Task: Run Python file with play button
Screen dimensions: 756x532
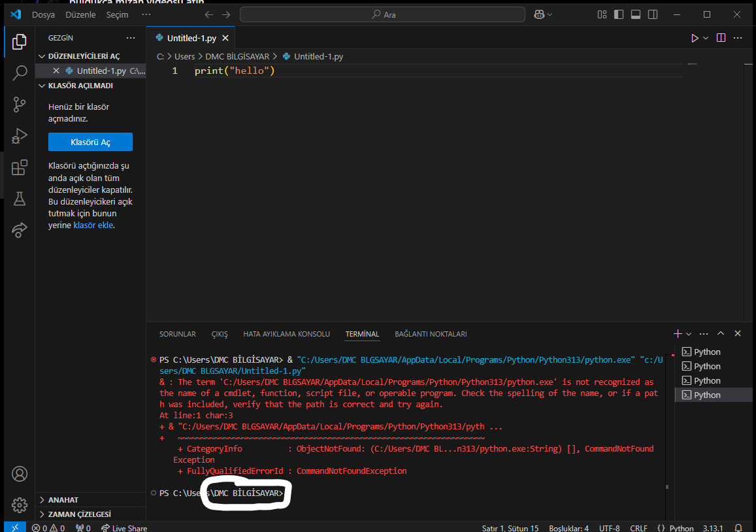Action: coord(695,38)
